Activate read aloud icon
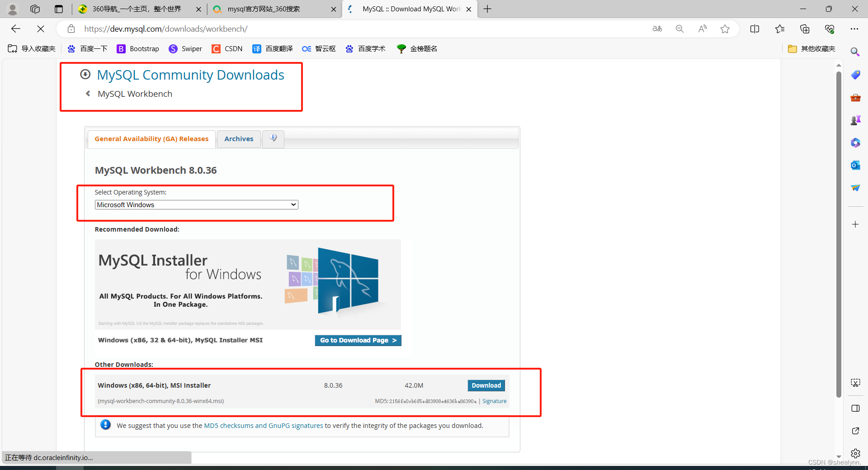The height and width of the screenshot is (470, 868). pyautogui.click(x=702, y=29)
